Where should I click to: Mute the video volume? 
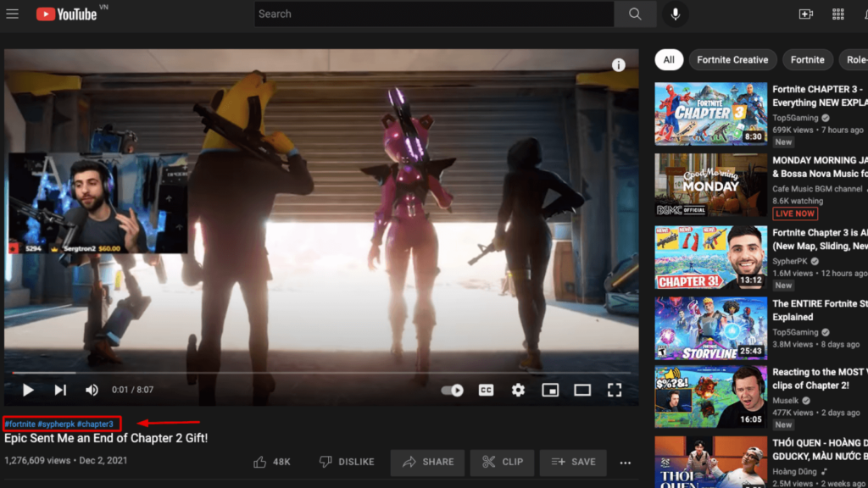pyautogui.click(x=92, y=390)
